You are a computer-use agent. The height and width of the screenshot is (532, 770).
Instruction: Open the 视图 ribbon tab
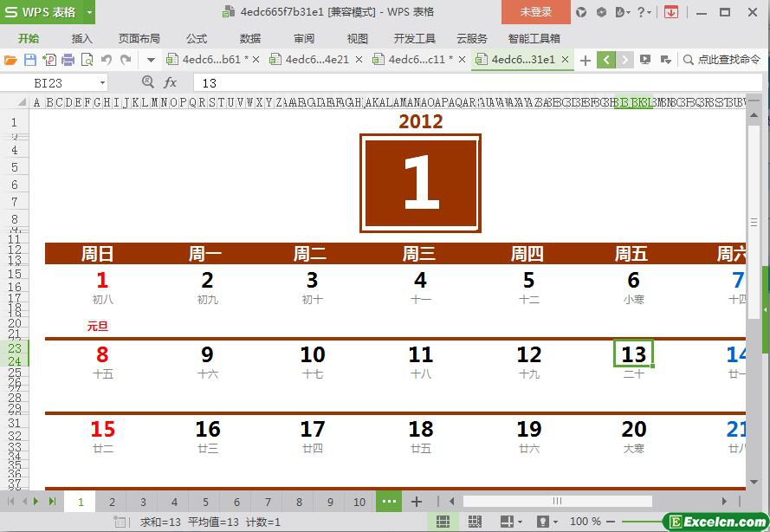pos(357,38)
